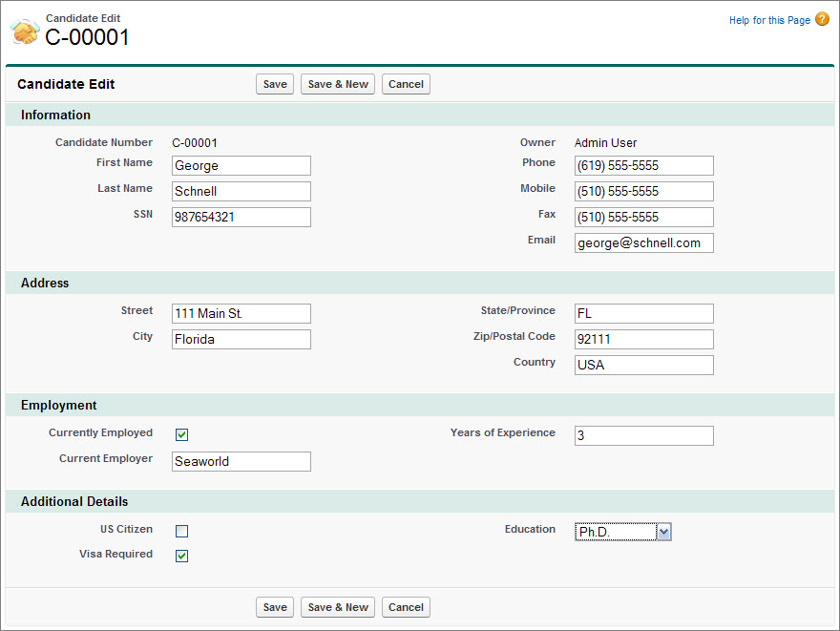Click the Email field with george@schnell.com
The image size is (840, 631).
pos(644,242)
